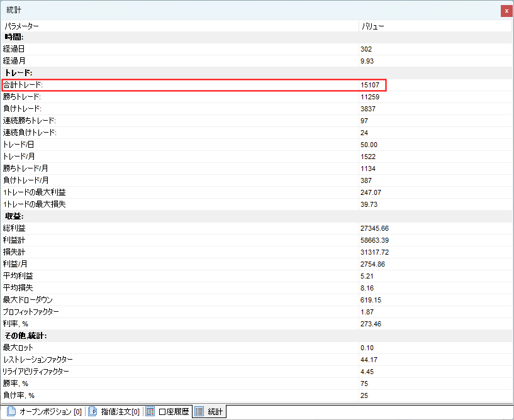Select the その他,統計: section header
The height and width of the screenshot is (420, 514).
(x=257, y=336)
